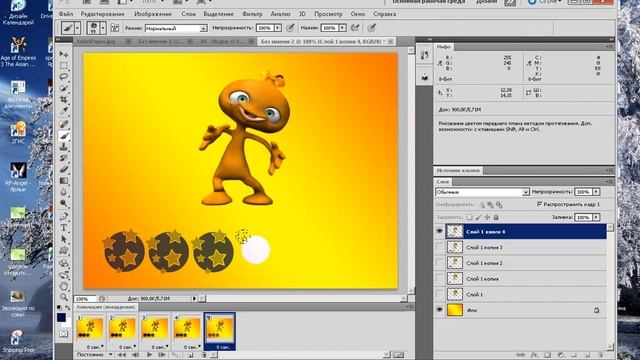Select the Eyedropper tool
The image size is (640, 360).
pyautogui.click(x=64, y=111)
